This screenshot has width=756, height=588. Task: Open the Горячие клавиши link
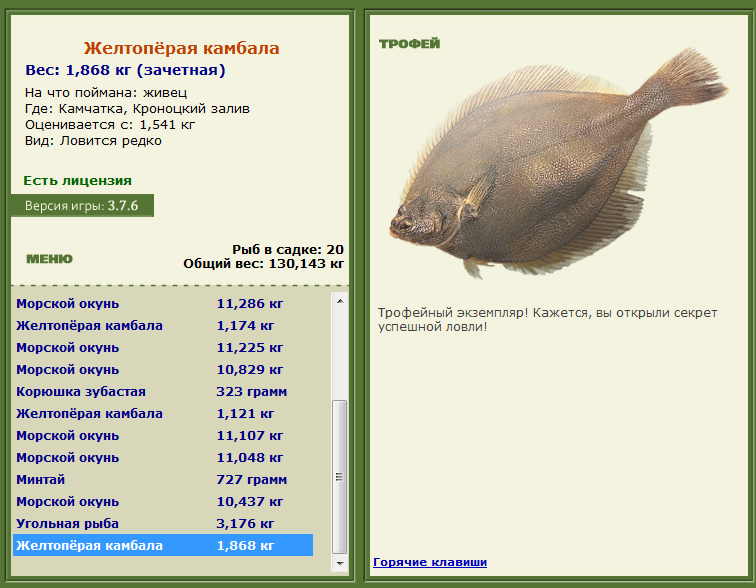coord(430,562)
